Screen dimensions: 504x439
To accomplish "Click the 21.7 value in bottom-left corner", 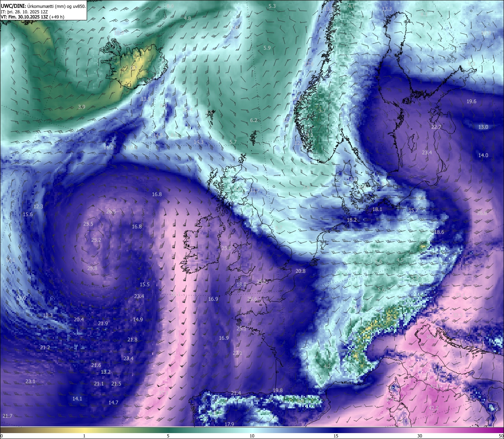I will [x=7, y=416].
